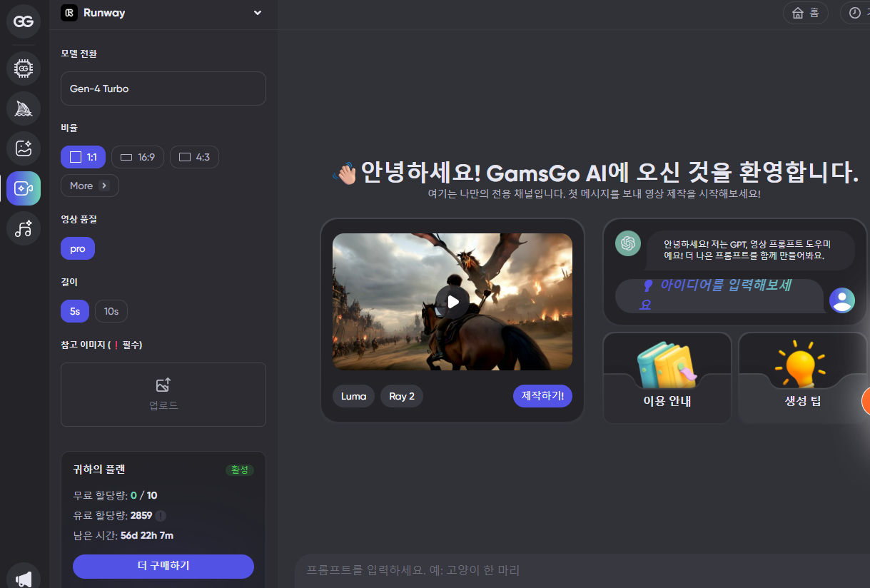This screenshot has height=588, width=870.
Task: Click the 영상 품질 label
Action: (79, 219)
